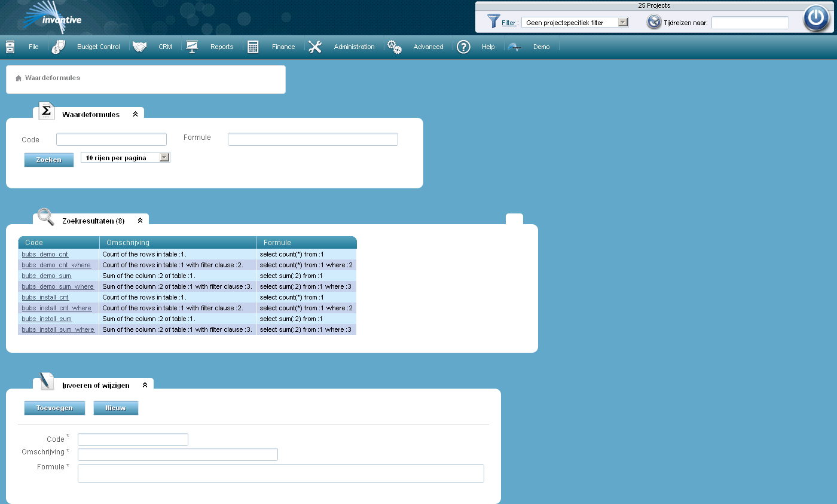Click the Tijdreizen naar input field

click(750, 23)
